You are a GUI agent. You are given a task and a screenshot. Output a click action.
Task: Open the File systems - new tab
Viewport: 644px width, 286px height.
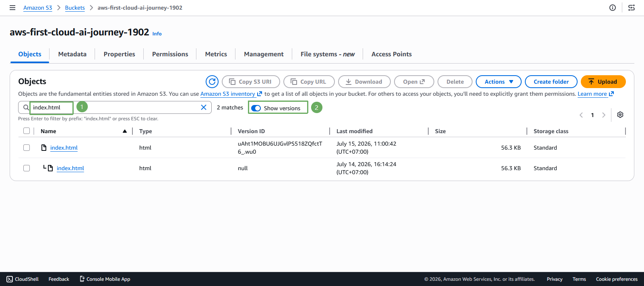[x=328, y=54]
